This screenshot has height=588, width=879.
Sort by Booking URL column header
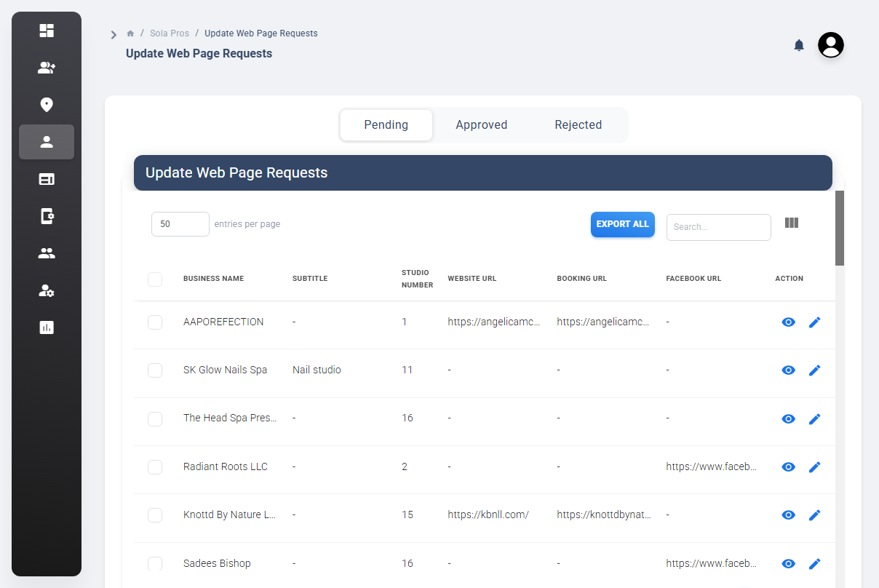point(581,279)
